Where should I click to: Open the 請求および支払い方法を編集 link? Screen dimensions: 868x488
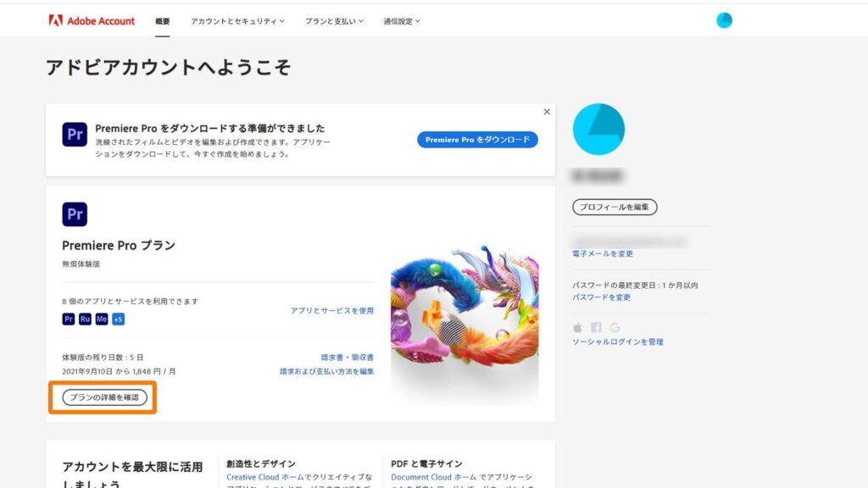coord(326,372)
